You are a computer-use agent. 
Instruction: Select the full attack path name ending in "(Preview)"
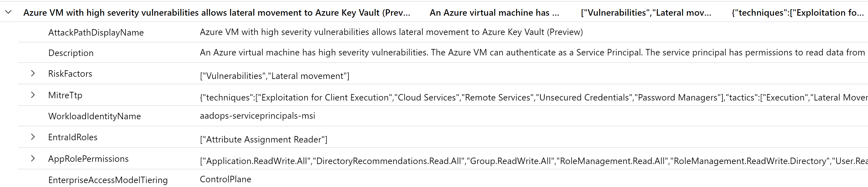click(x=391, y=32)
